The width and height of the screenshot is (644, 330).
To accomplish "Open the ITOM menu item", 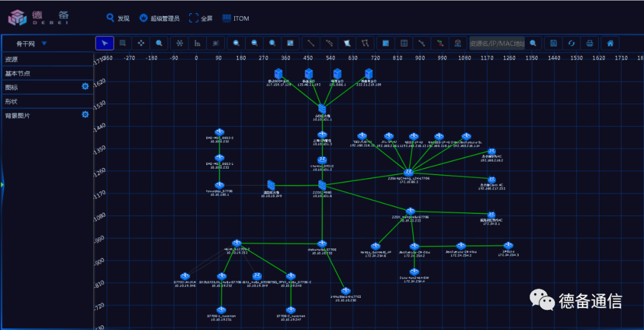I will click(236, 18).
